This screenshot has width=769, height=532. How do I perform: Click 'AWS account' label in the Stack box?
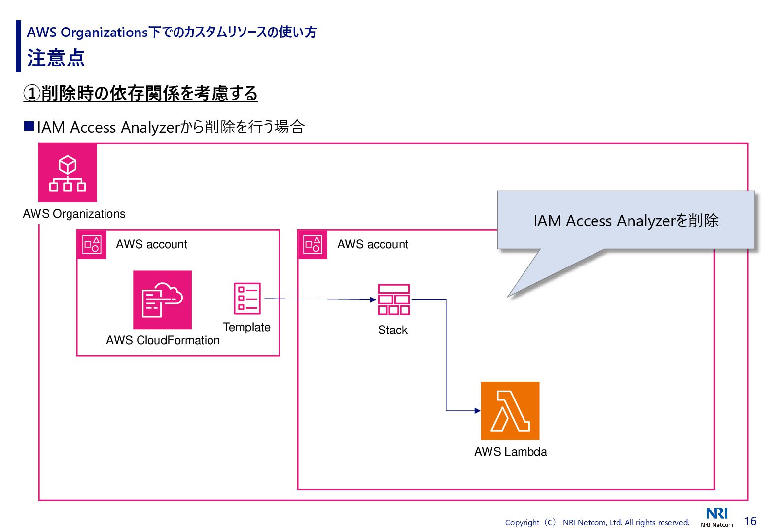[x=373, y=244]
